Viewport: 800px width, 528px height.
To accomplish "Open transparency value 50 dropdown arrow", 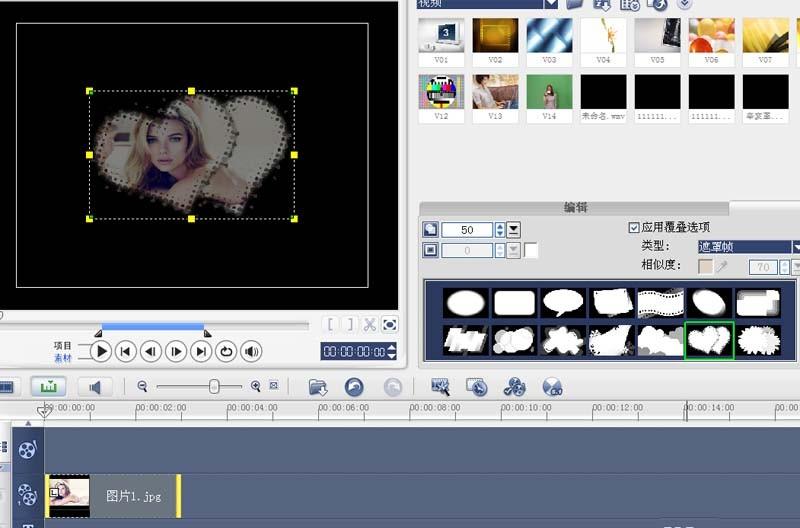I will (x=513, y=230).
